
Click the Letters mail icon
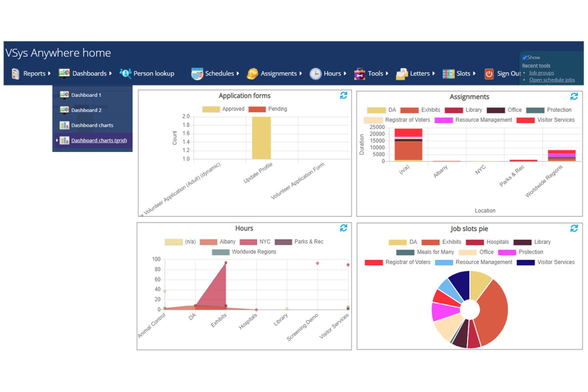click(402, 73)
